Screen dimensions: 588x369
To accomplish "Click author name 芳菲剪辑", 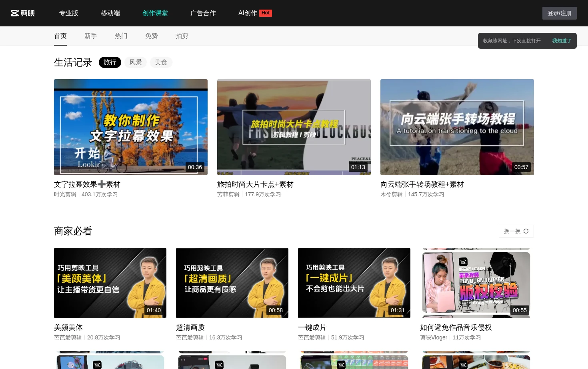I will coord(228,194).
